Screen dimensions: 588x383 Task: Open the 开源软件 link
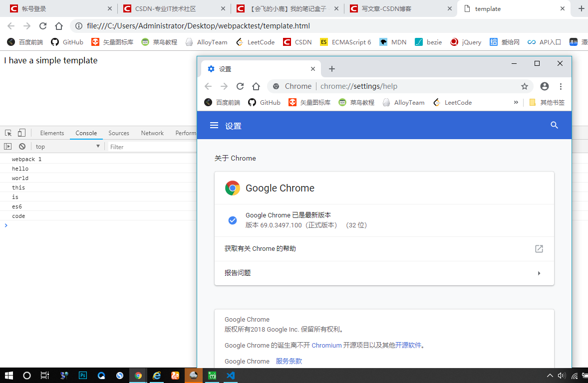coord(408,345)
